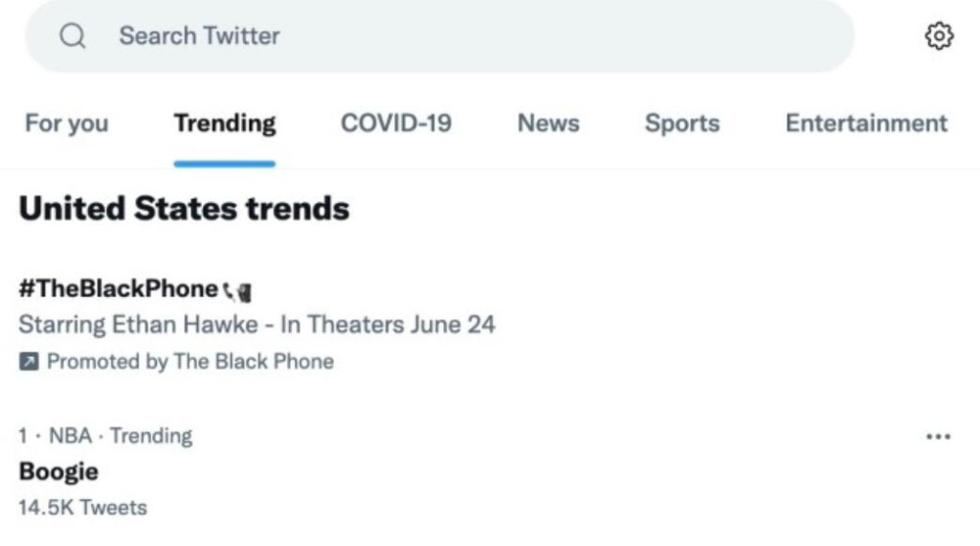This screenshot has width=980, height=546.
Task: Click the United States trends heading
Action: point(184,208)
